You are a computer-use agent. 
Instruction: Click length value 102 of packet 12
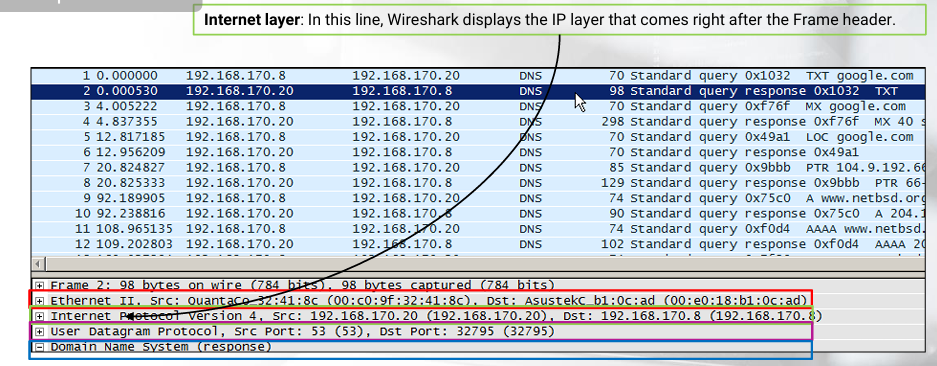click(613, 245)
